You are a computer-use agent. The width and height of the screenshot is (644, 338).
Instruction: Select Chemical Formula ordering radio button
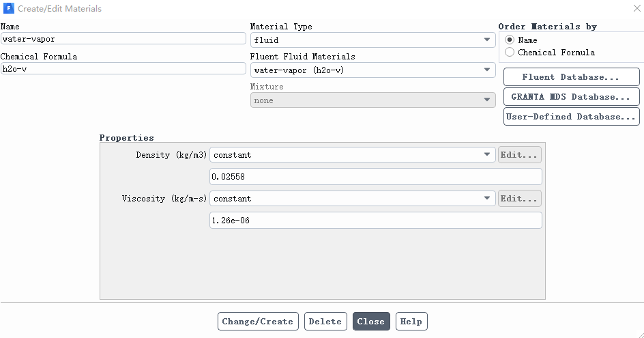coord(510,52)
